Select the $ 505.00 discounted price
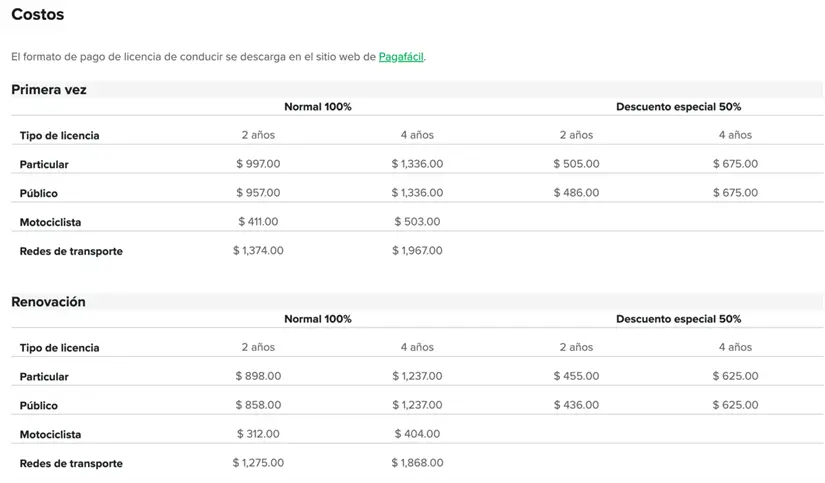Viewport: 825px width, 483px height. 576,164
